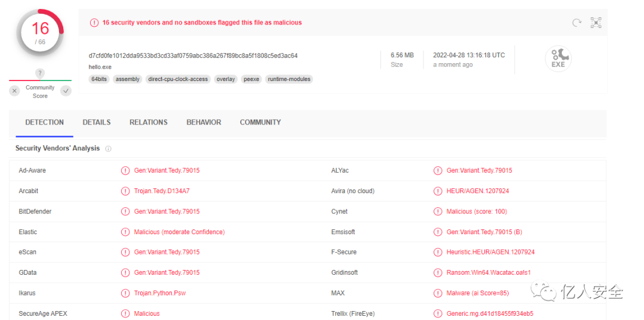Switch to the DETECTION tab

(44, 122)
